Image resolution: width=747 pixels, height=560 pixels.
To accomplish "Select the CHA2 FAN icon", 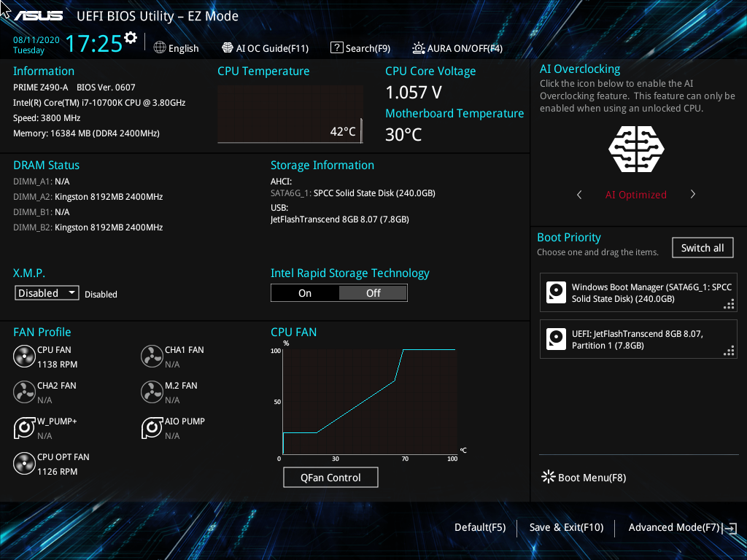I will pos(24,392).
